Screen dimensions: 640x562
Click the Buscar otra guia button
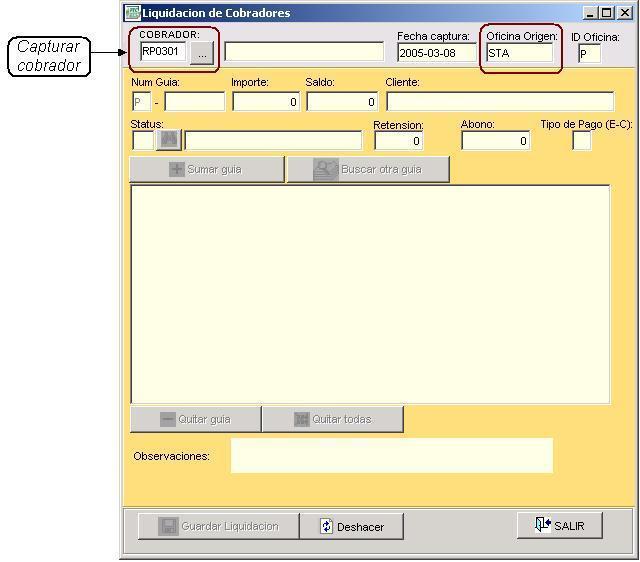coord(368,169)
